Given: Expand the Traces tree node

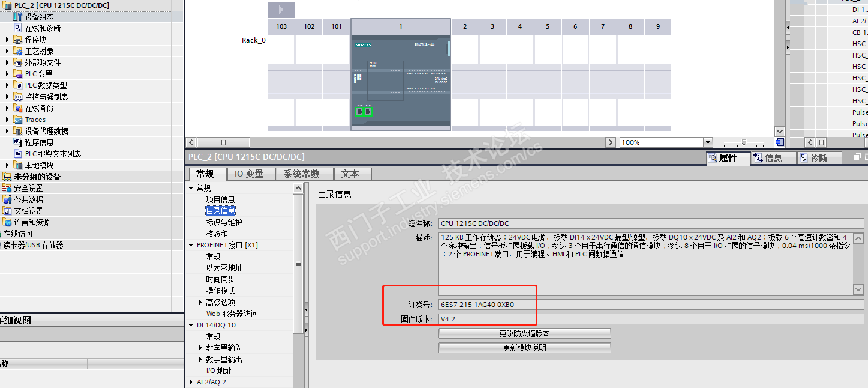Looking at the screenshot, I should click(x=7, y=120).
